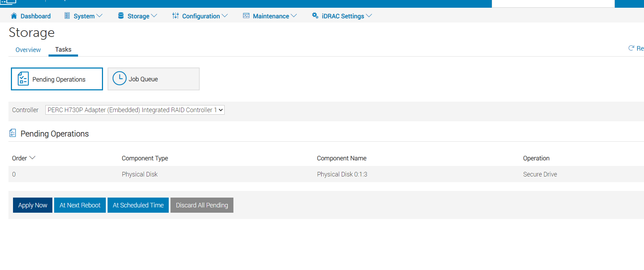This screenshot has height=270, width=644.
Task: Click At Scheduled Time button
Action: (x=138, y=205)
